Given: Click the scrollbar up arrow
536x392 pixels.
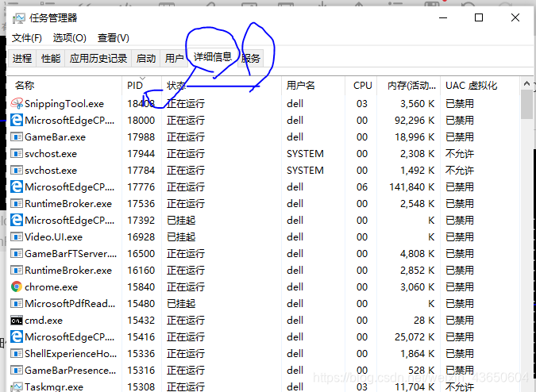Looking at the screenshot, I should (x=526, y=83).
